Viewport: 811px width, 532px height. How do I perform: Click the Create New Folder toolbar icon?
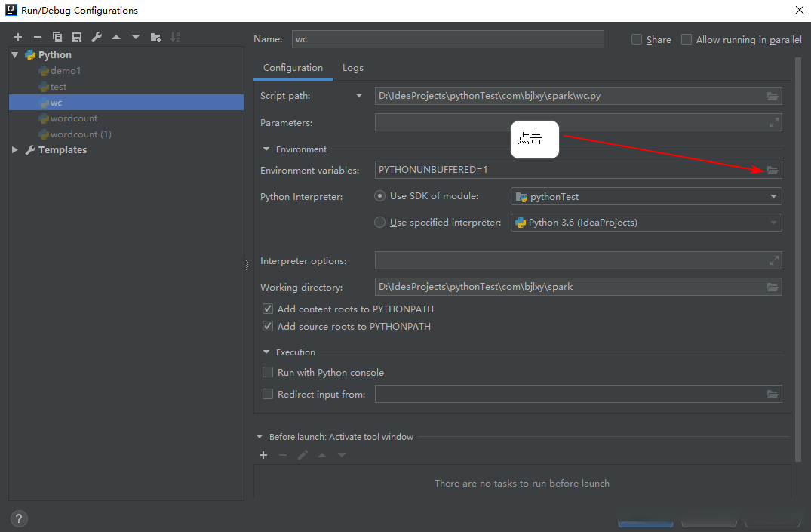coord(155,37)
